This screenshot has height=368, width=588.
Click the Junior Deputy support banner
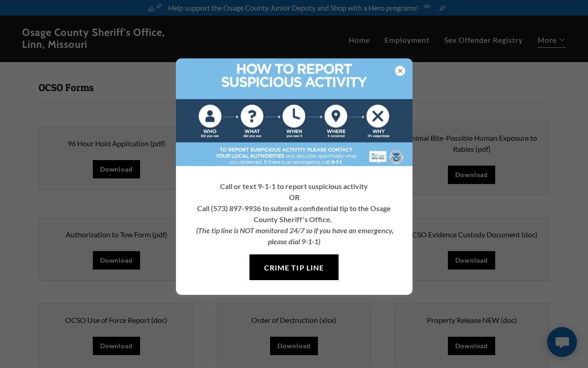pos(294,8)
